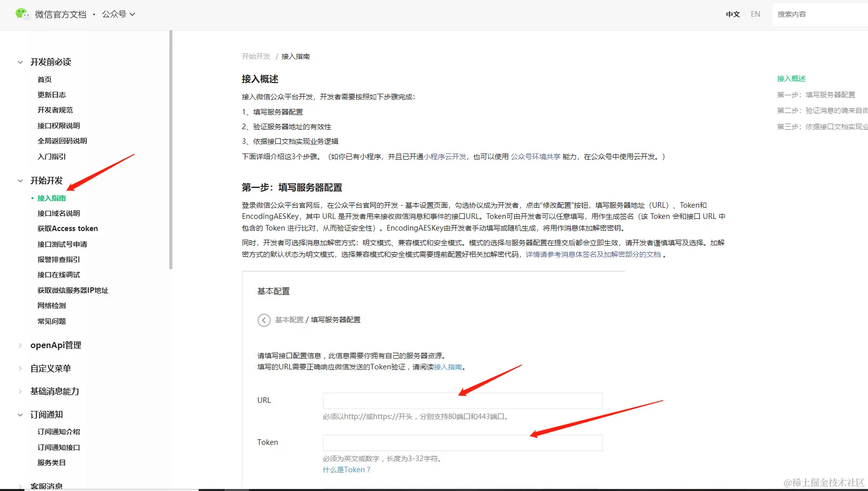Open 获取Access token in the sidebar

click(68, 229)
